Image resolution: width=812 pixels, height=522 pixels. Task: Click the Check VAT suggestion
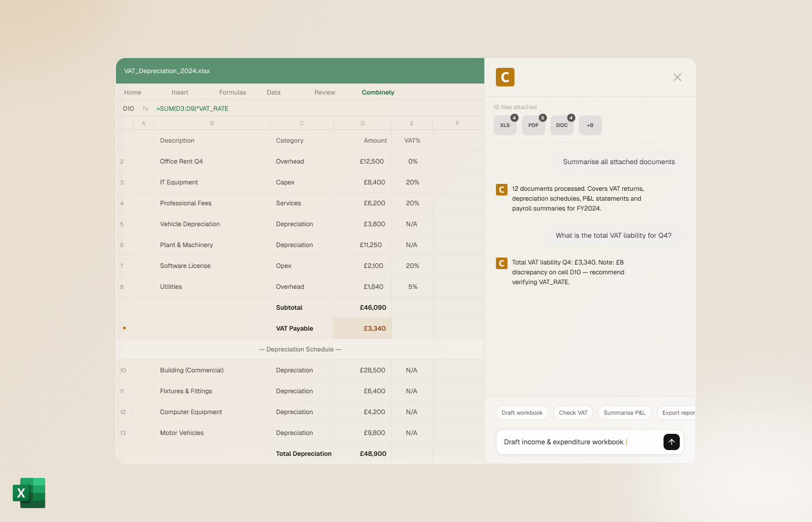pyautogui.click(x=573, y=413)
